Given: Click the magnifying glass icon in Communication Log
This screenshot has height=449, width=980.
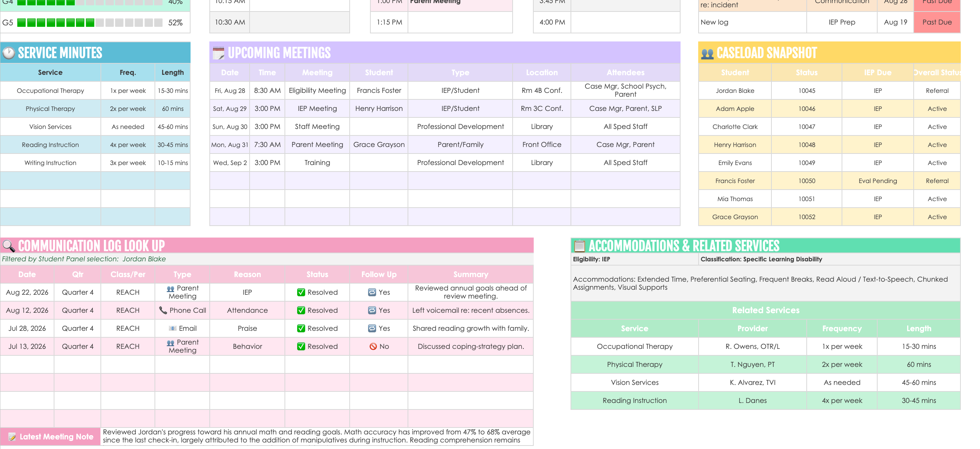Looking at the screenshot, I should pos(8,246).
